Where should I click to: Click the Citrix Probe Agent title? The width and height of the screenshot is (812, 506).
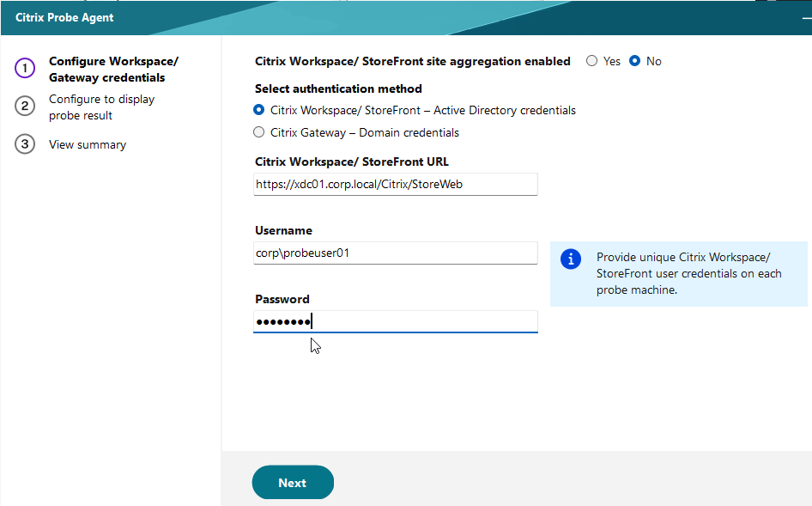64,18
